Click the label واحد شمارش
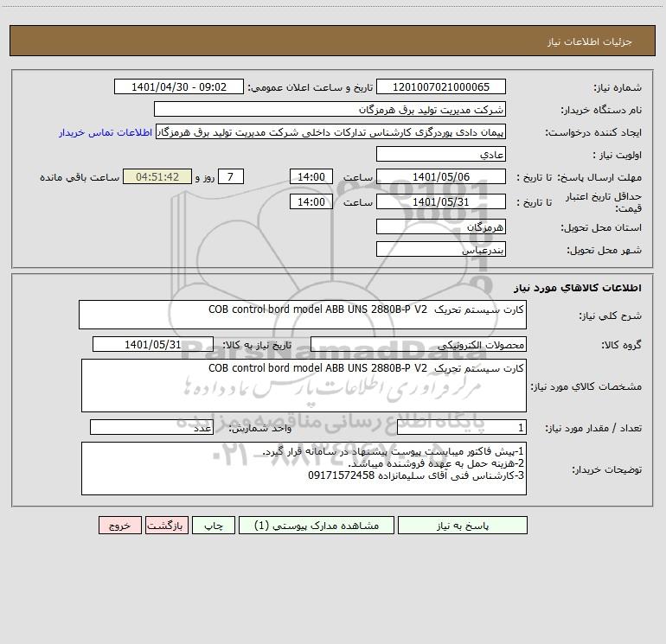 coord(260,429)
